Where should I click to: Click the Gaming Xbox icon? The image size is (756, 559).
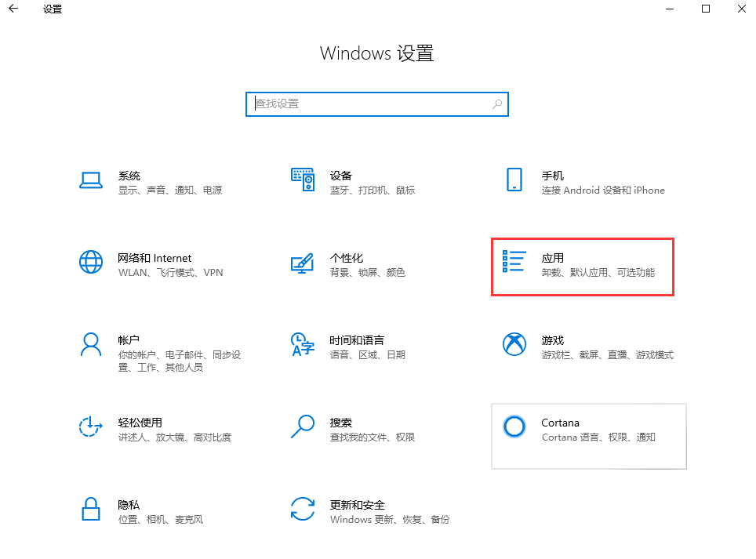pos(514,344)
